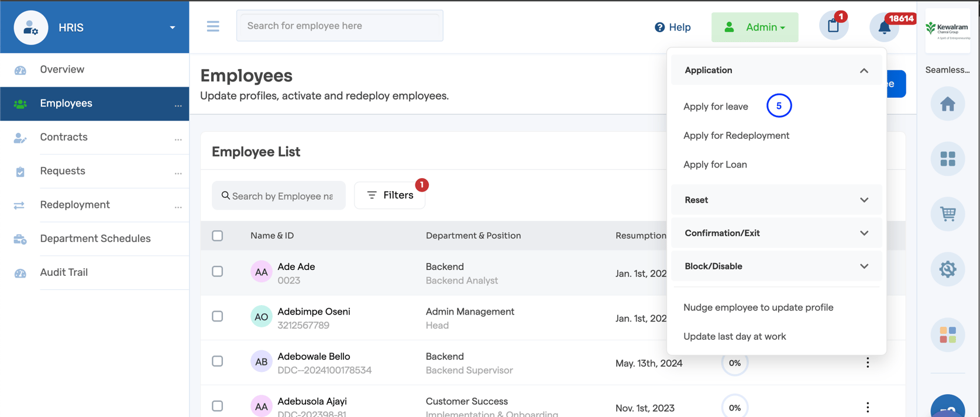The width and height of the screenshot is (980, 417).
Task: Click the Kewalram company logo
Action: (x=947, y=29)
